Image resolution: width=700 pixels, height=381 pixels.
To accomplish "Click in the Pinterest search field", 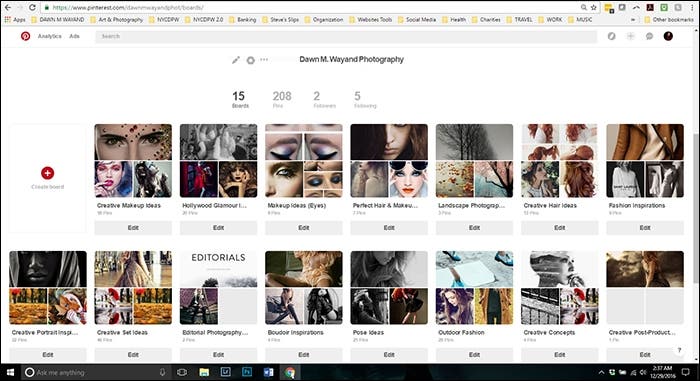I will [x=346, y=36].
